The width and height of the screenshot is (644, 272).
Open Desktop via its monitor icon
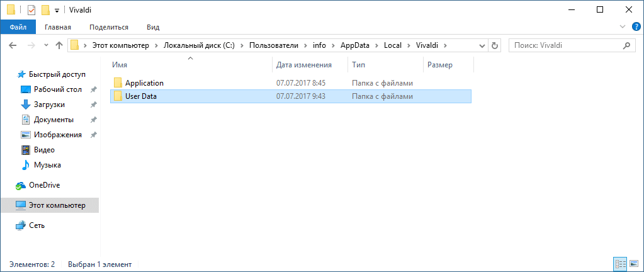pos(25,89)
